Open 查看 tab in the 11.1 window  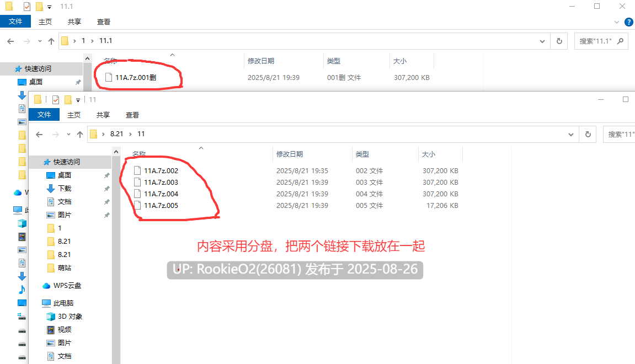pos(103,22)
